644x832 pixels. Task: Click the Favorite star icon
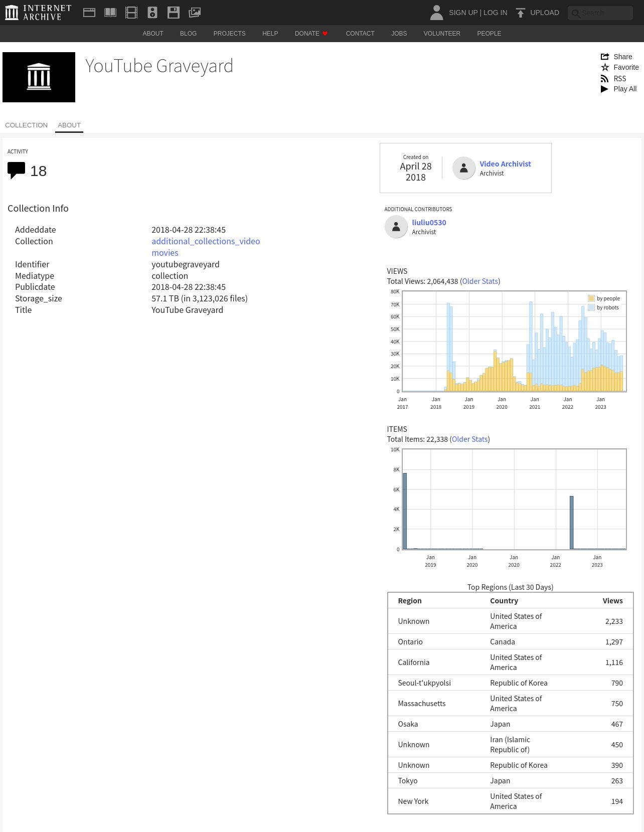[605, 67]
